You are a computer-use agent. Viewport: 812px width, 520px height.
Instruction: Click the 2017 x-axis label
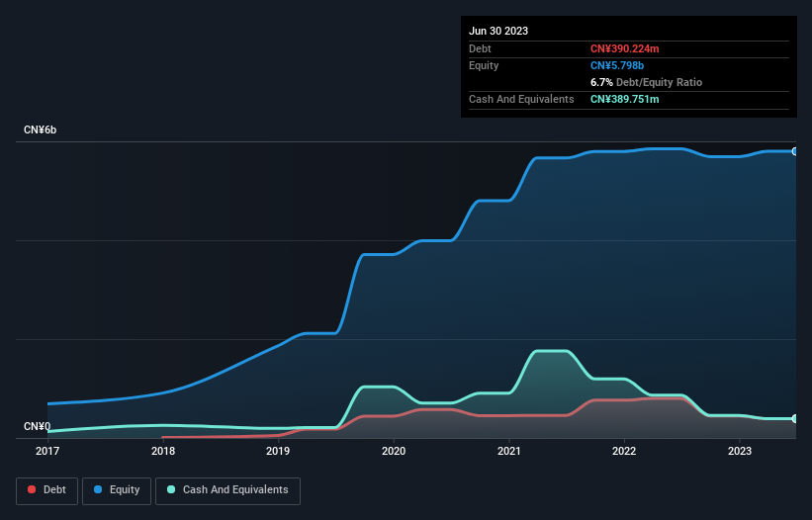(47, 451)
